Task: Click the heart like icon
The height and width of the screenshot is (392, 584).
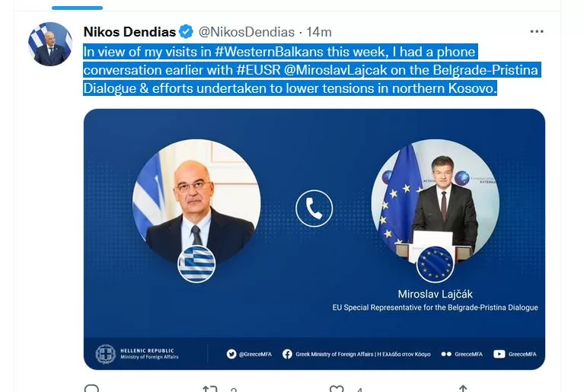Action: [337, 389]
